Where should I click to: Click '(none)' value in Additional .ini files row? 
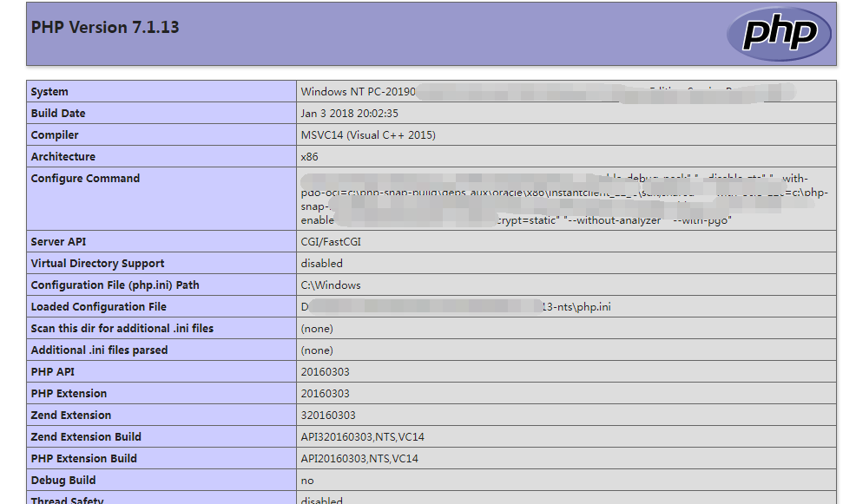tap(317, 350)
